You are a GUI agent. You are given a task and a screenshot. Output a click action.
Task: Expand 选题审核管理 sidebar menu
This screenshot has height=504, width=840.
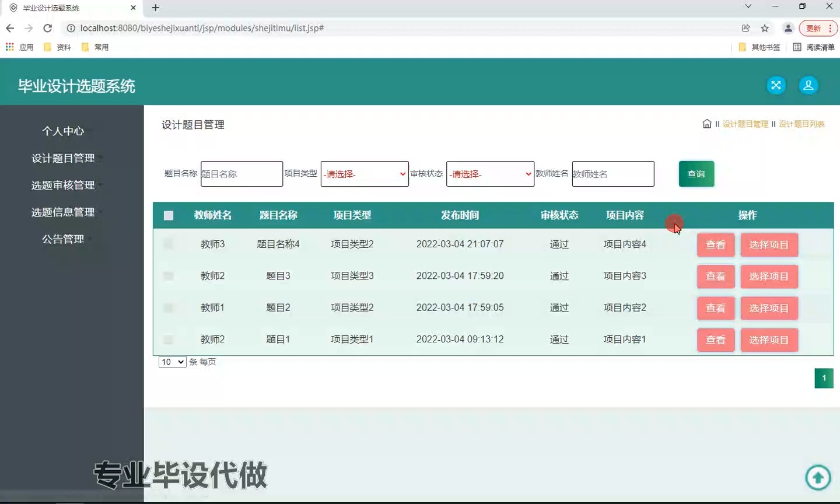pyautogui.click(x=63, y=185)
